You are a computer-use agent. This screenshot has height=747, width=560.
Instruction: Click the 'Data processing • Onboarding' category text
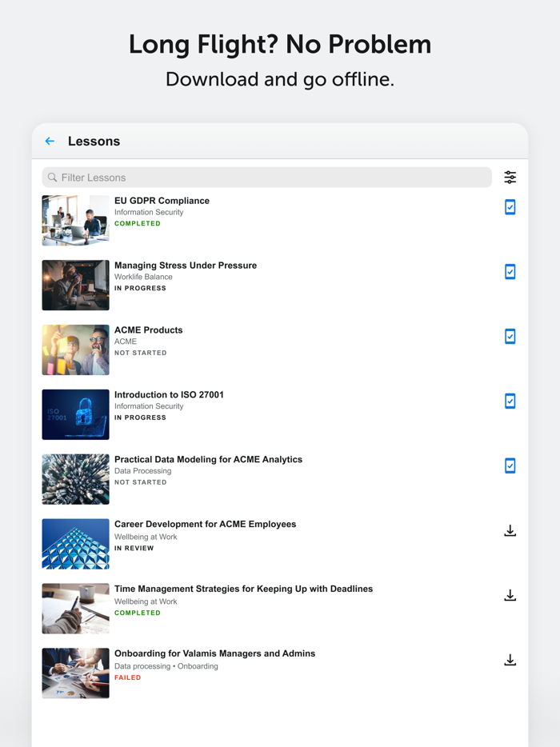point(166,666)
